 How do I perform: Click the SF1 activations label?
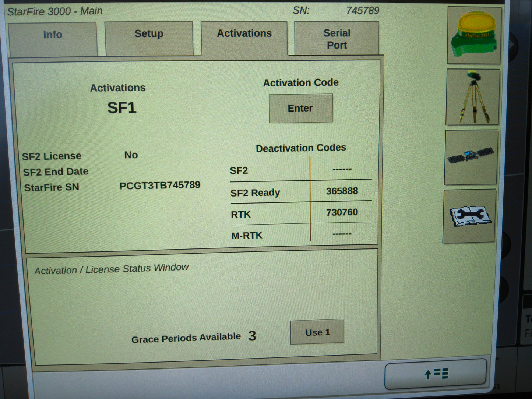[122, 107]
